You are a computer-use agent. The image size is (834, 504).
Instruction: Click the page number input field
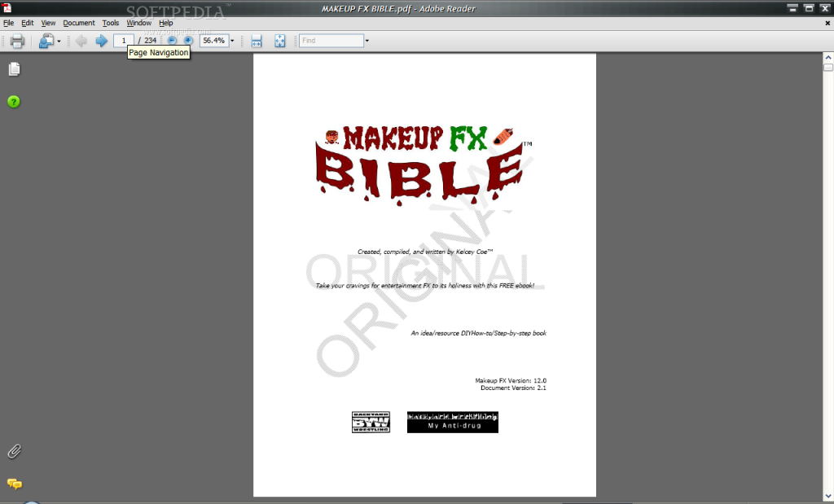point(124,41)
